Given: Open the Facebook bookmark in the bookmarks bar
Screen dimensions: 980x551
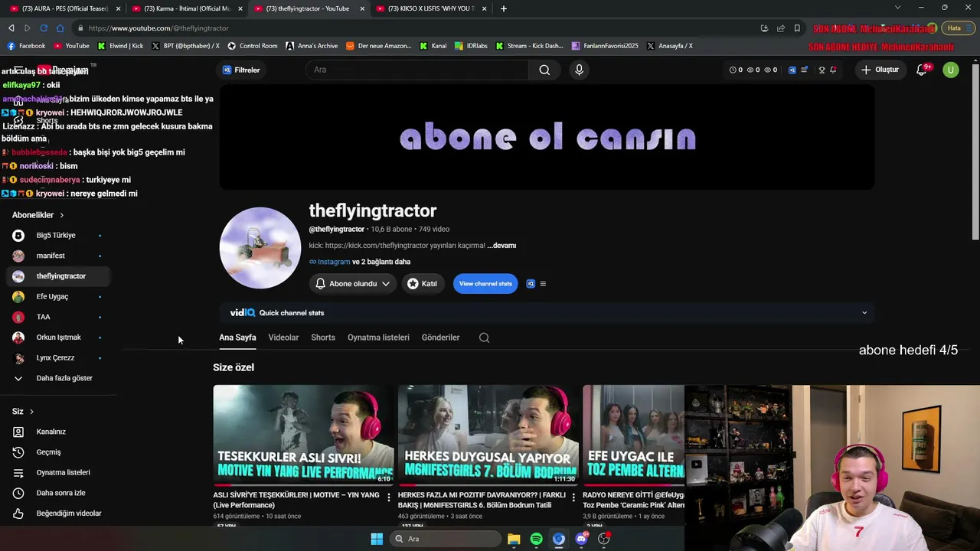Looking at the screenshot, I should point(26,46).
